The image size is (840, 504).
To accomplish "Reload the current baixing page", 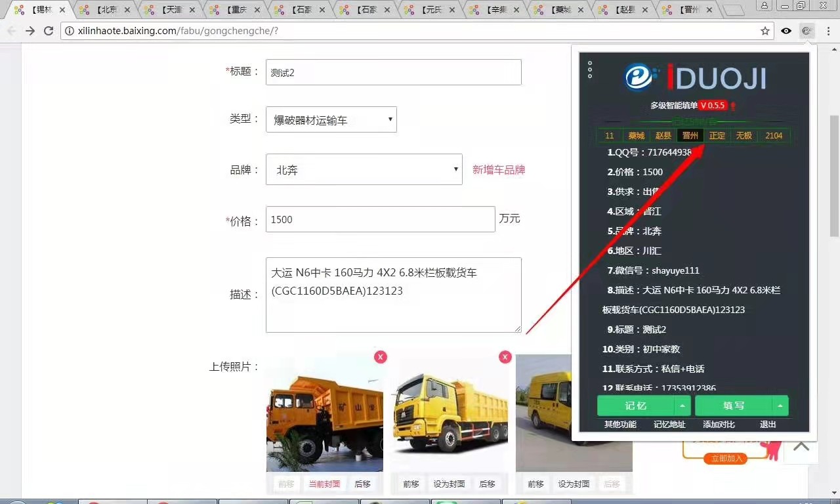I will pos(49,31).
